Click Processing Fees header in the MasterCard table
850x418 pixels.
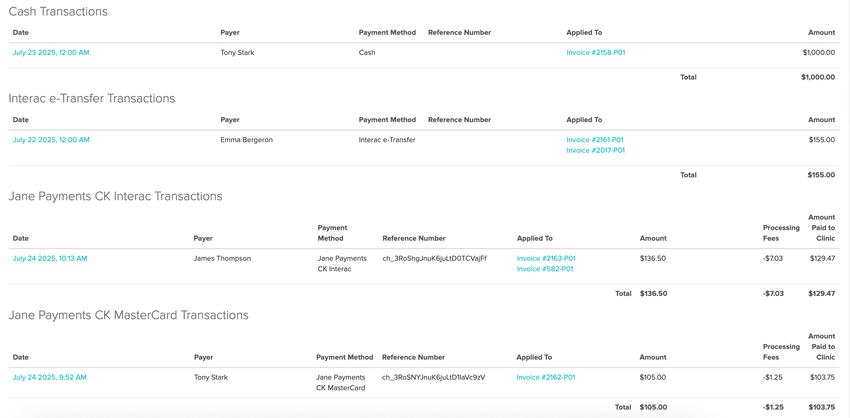tap(781, 352)
